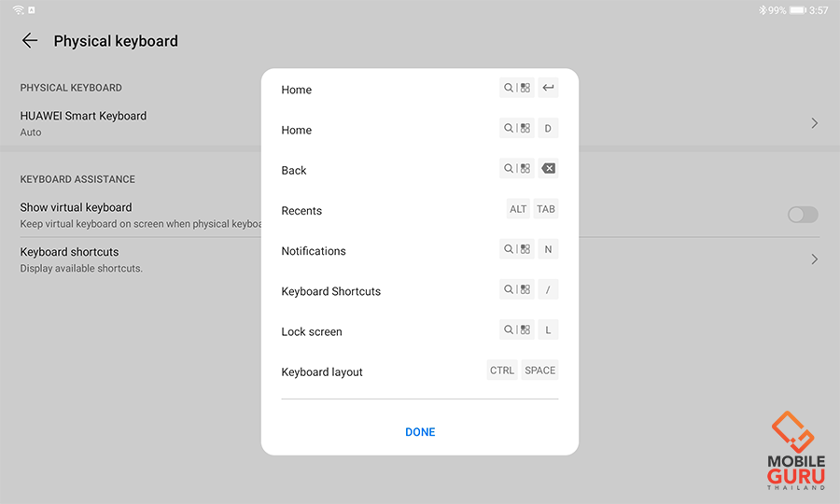Click the battery indicator in status bar

pos(797,10)
